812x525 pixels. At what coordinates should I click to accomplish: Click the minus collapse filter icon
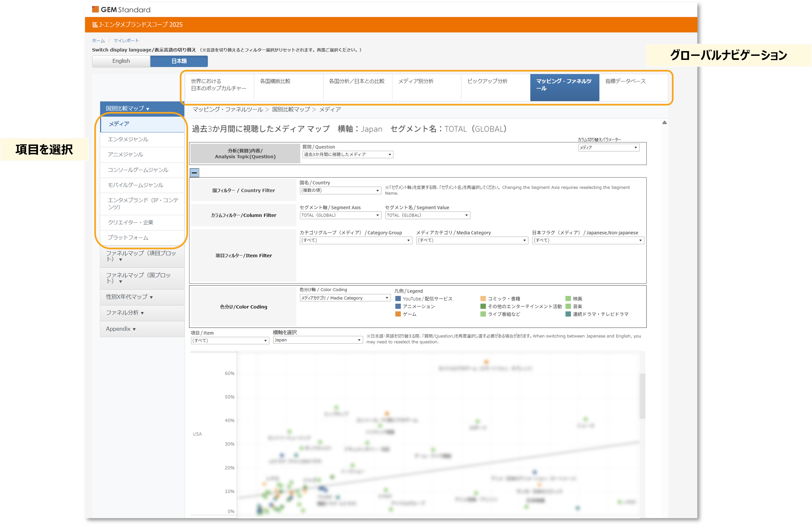click(x=194, y=173)
